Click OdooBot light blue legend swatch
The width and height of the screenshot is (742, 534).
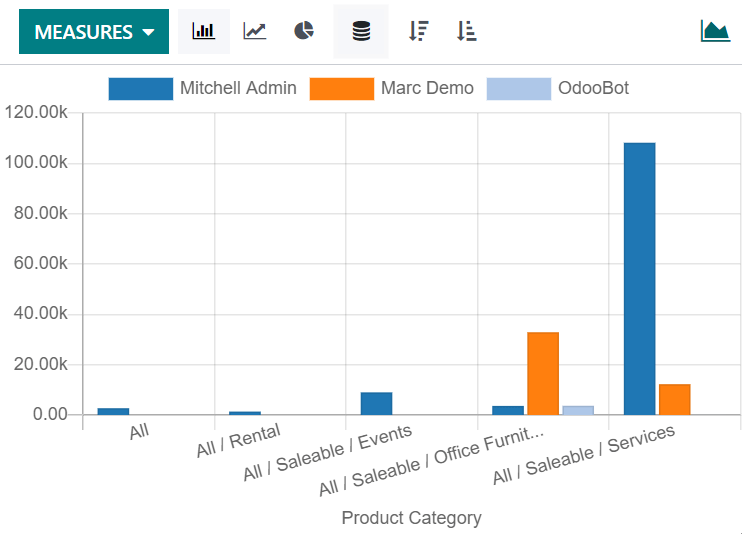point(518,88)
